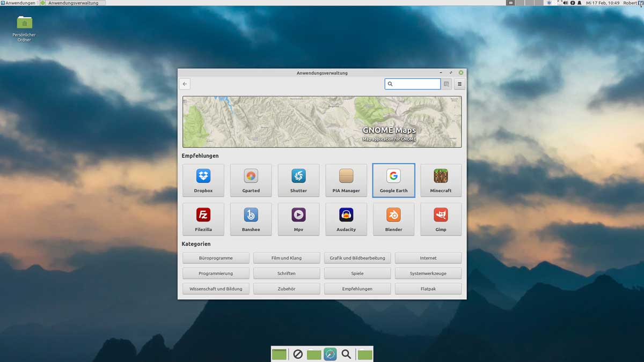This screenshot has height=362, width=644.
Task: Choose the Google Earth tile
Action: coord(393,181)
